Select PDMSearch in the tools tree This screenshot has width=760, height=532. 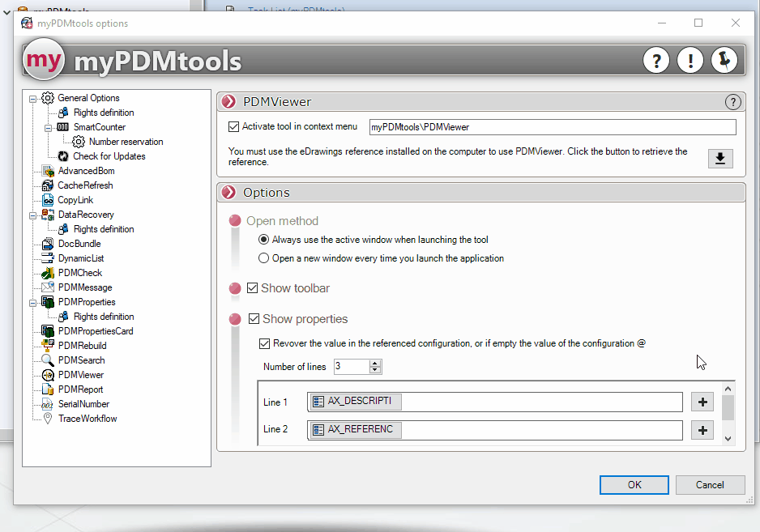coord(81,360)
